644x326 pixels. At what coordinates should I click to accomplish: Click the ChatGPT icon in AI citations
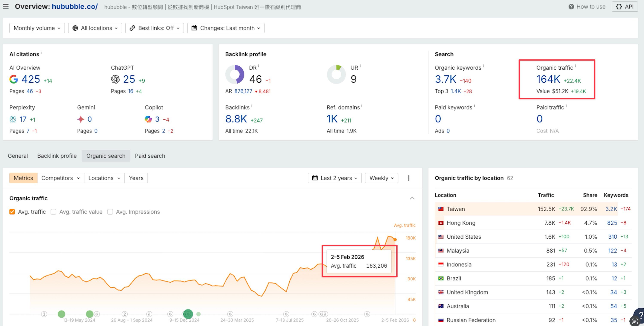[x=115, y=79]
